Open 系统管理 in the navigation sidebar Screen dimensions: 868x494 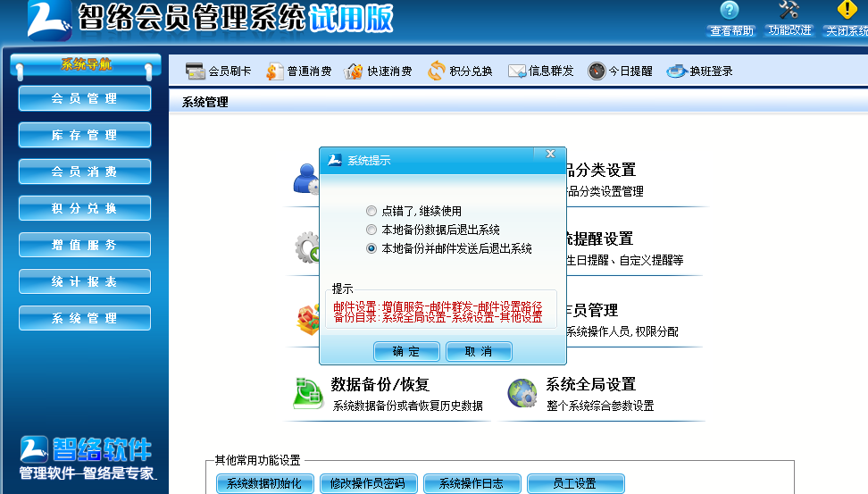coord(85,318)
